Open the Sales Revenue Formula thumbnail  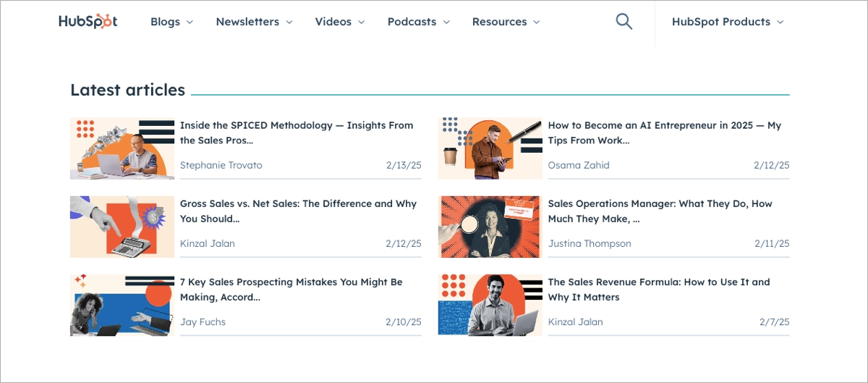490,305
